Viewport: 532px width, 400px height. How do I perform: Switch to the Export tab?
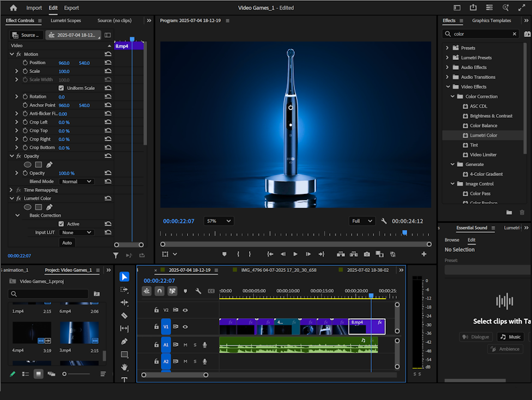pyautogui.click(x=71, y=8)
